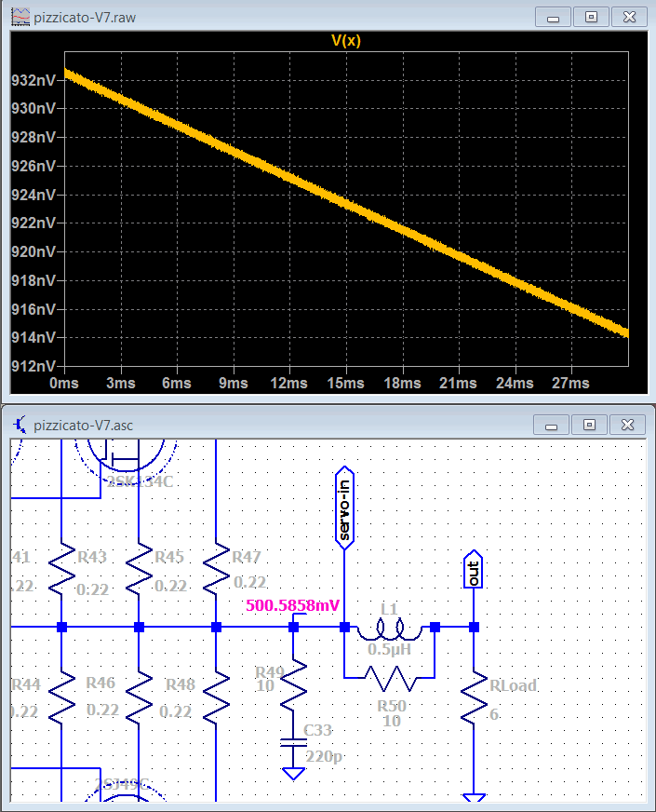The height and width of the screenshot is (812, 656).
Task: Select resistor R44 symbol
Action: point(62,697)
